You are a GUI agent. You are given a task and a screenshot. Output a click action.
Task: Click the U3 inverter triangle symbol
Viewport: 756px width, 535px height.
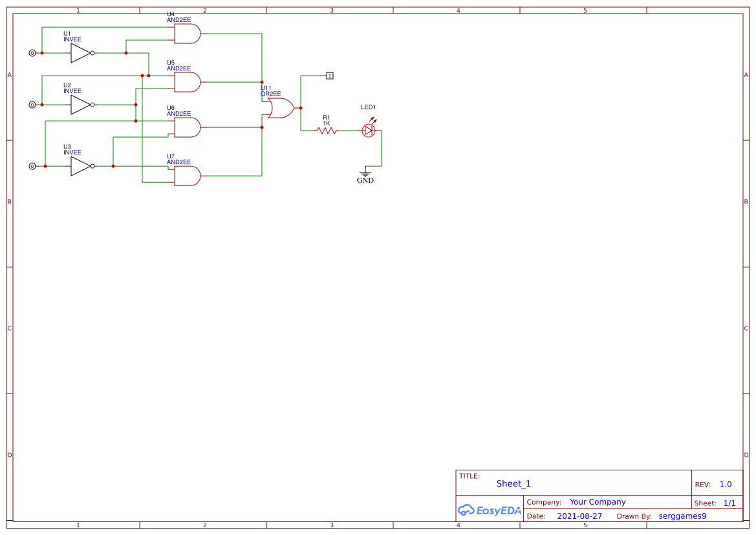(81, 166)
